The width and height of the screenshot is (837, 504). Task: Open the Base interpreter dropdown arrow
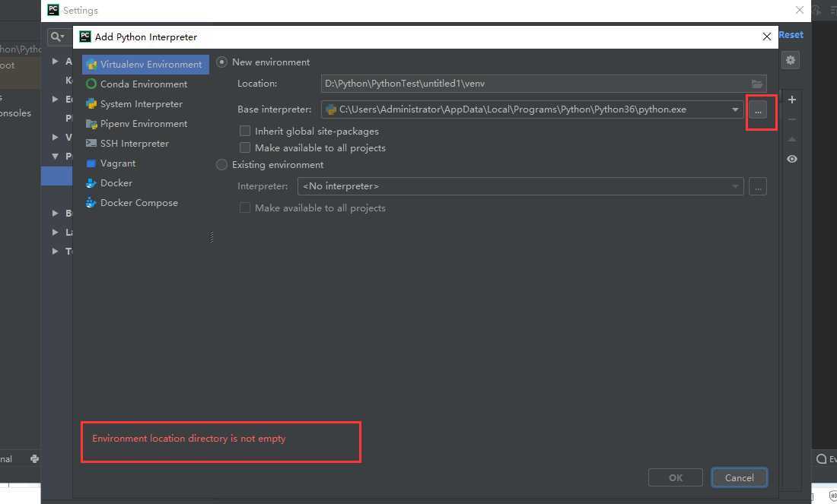pos(735,110)
